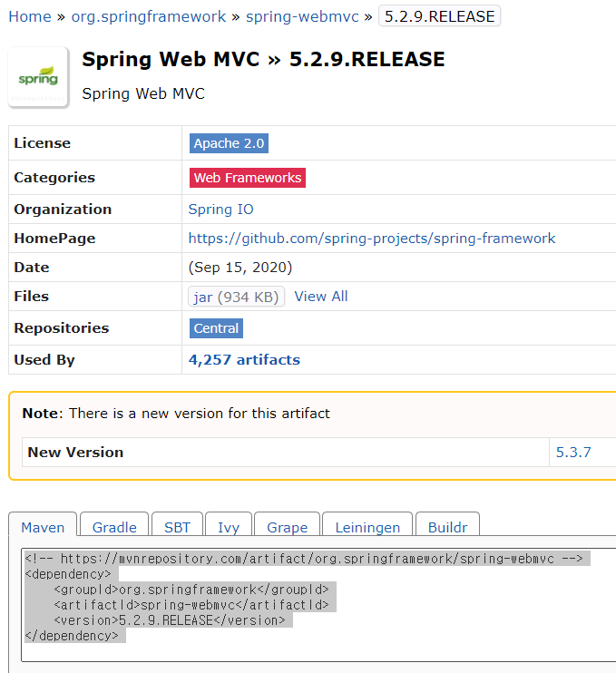This screenshot has width=616, height=673.
Task: Open the GitHub spring-framework homepage link
Action: [372, 239]
